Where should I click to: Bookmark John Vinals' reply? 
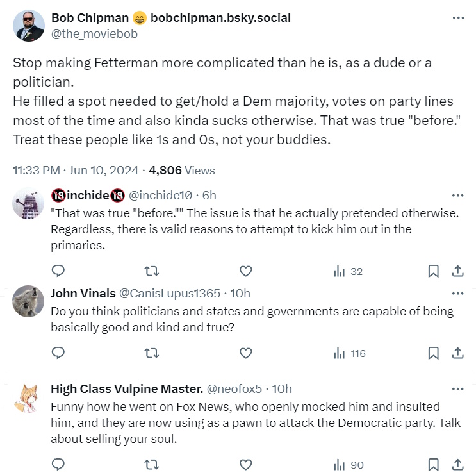pos(433,353)
